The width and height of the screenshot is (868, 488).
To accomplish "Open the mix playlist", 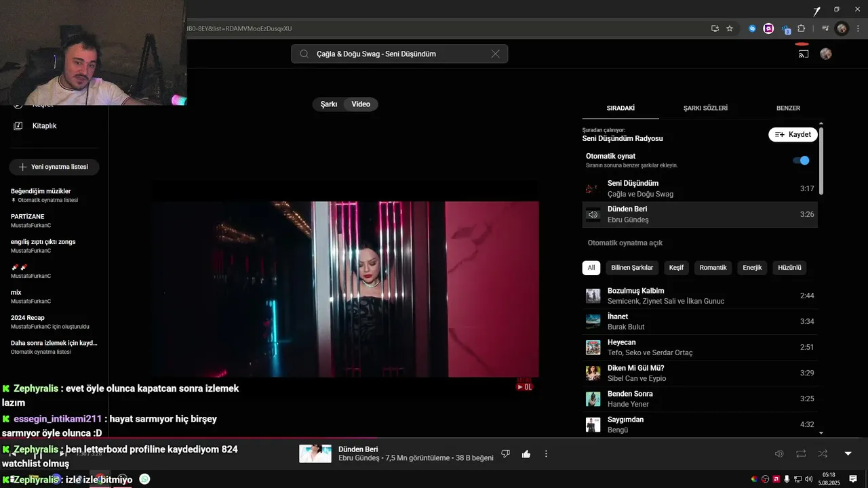I will pyautogui.click(x=54, y=296).
